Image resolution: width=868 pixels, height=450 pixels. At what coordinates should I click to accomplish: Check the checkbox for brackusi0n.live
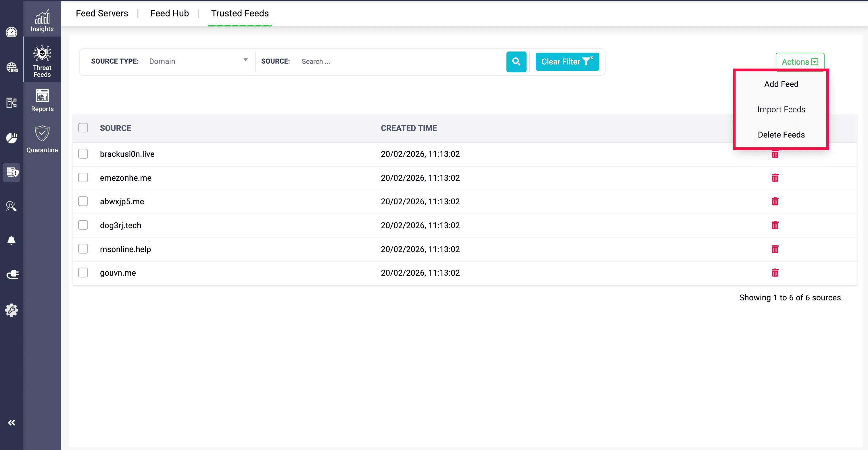[83, 154]
